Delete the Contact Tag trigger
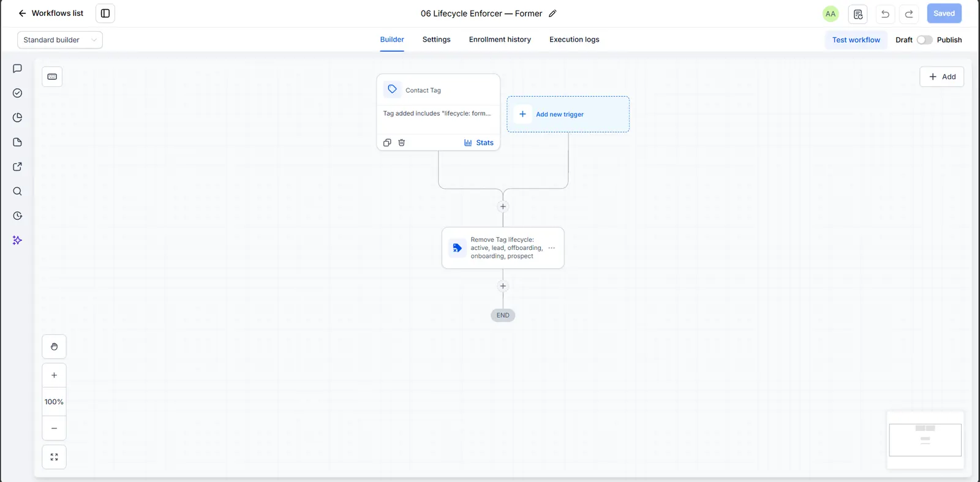980x482 pixels. coord(402,143)
